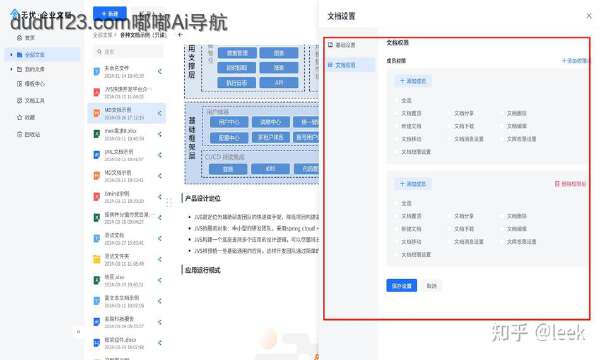Viewport: 600px width, 360px height.
Task: Open the favorites star item
Action: tap(20, 117)
